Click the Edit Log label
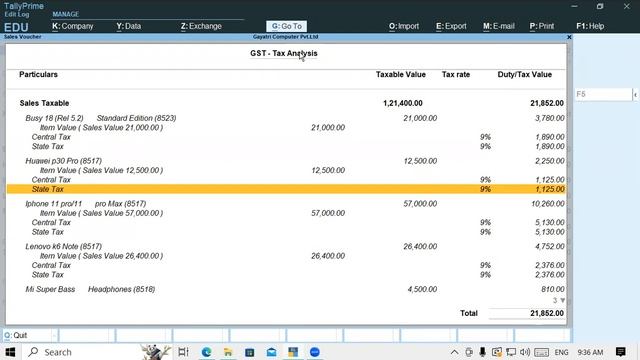Viewport: 640px width, 360px height. tap(17, 14)
